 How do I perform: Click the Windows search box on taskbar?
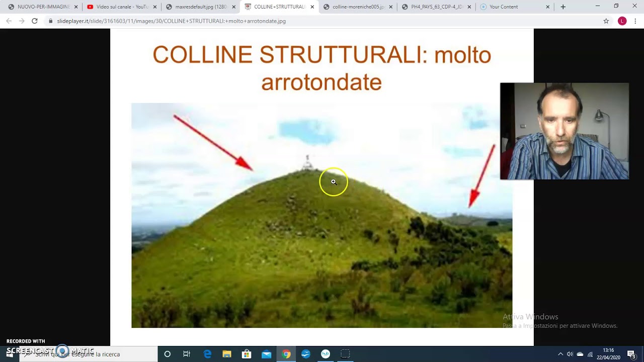[x=88, y=354]
